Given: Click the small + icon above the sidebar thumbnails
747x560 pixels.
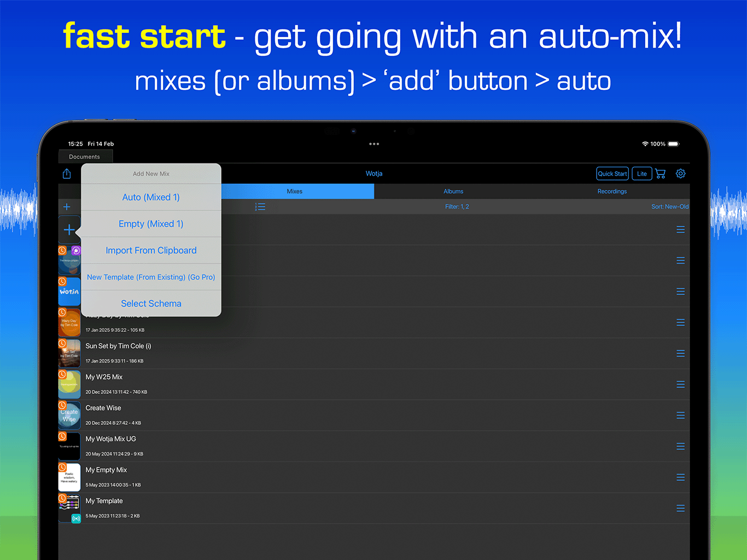Looking at the screenshot, I should pyautogui.click(x=67, y=207).
